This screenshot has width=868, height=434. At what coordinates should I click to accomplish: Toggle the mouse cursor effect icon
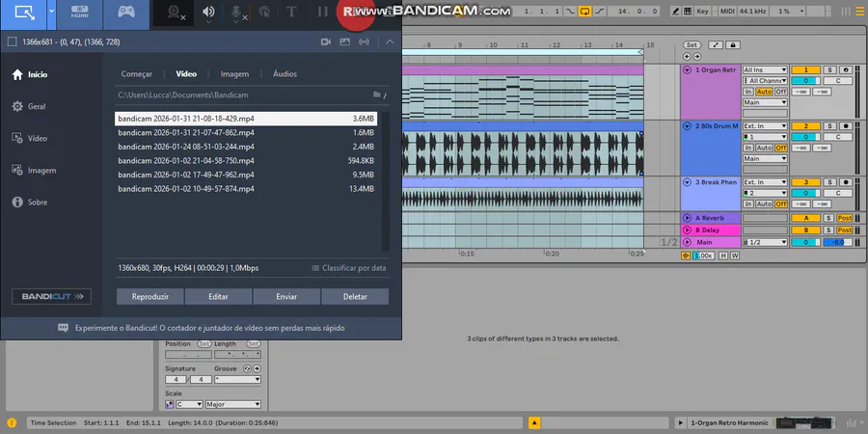(264, 13)
